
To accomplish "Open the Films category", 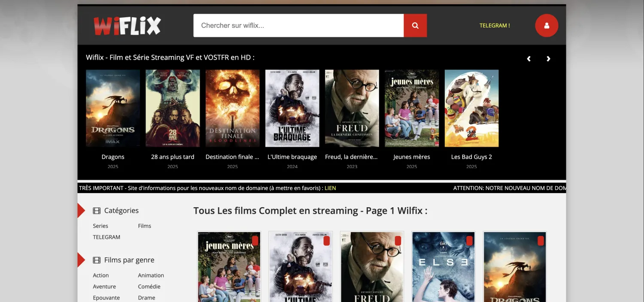I will point(145,226).
